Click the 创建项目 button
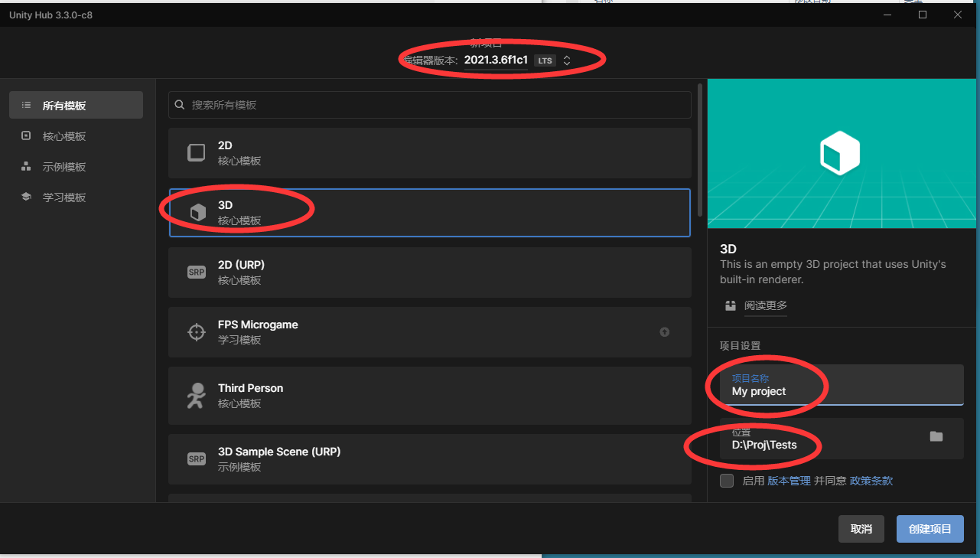The height and width of the screenshot is (558, 980). [930, 529]
